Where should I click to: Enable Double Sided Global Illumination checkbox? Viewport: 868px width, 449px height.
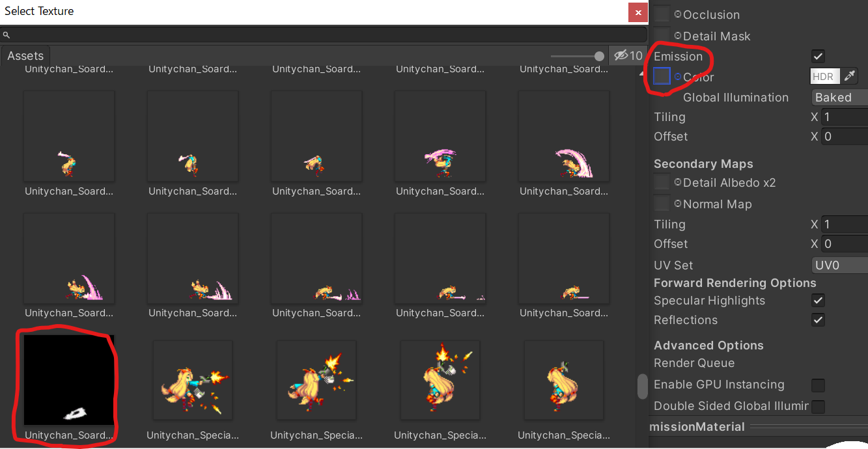(x=819, y=407)
